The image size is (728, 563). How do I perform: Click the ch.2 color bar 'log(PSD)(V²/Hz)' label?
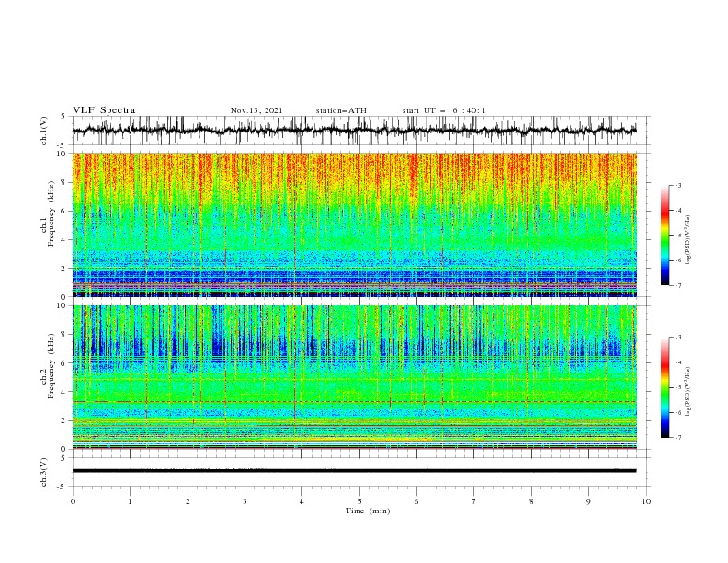coord(688,392)
